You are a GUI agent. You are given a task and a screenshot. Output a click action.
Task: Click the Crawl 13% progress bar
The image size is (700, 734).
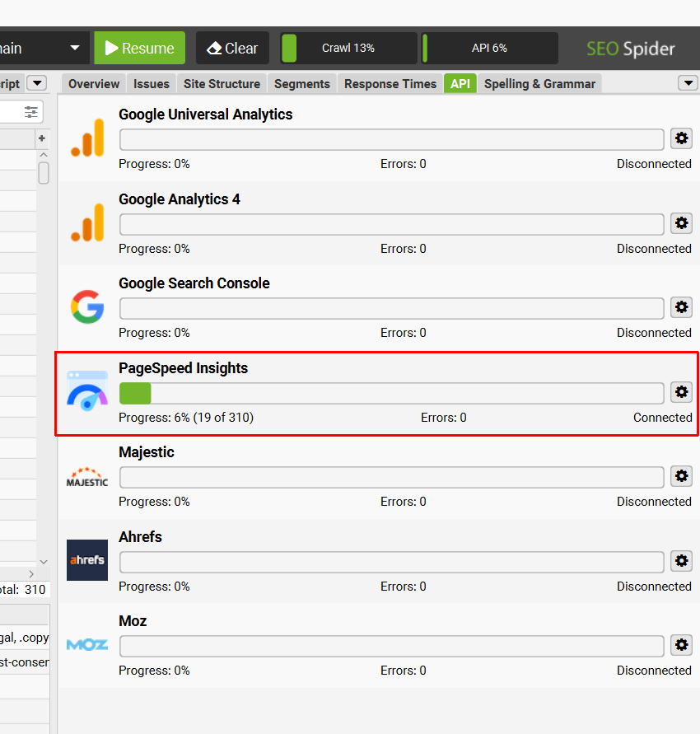[348, 48]
